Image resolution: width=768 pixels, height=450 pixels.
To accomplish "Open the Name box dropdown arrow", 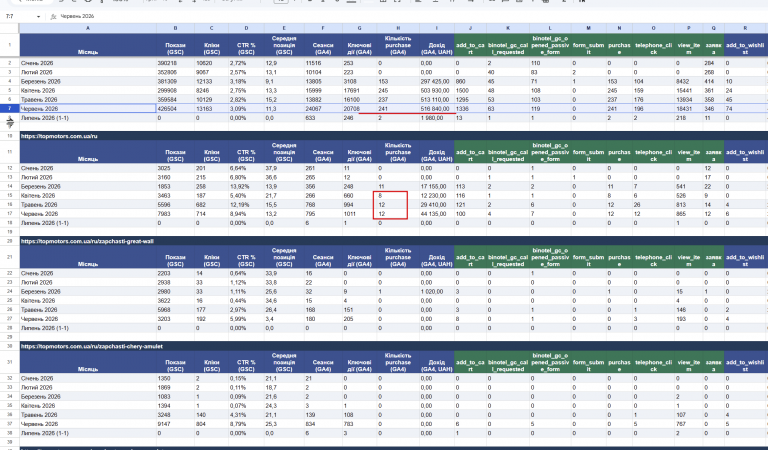I will coord(38,17).
